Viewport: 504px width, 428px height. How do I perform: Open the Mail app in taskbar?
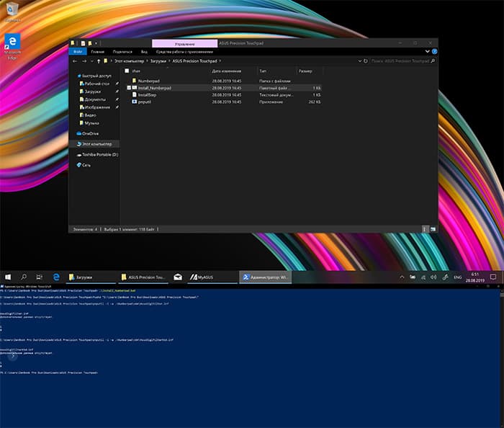click(176, 277)
